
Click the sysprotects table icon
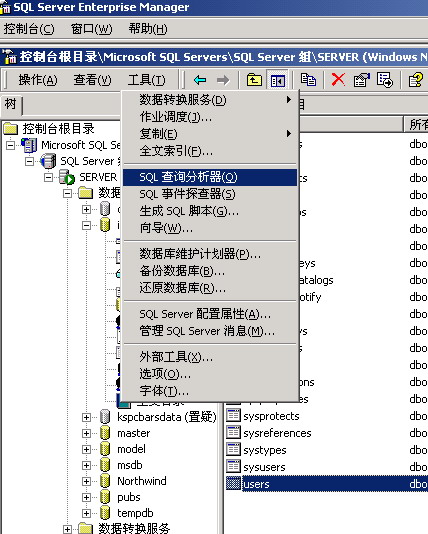pyautogui.click(x=233, y=415)
